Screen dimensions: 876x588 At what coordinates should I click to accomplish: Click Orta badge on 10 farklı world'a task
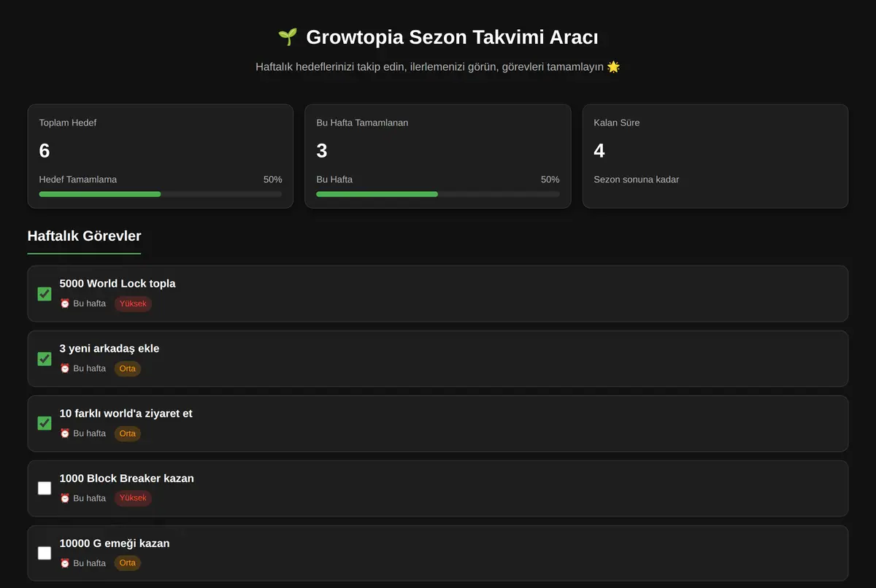128,433
